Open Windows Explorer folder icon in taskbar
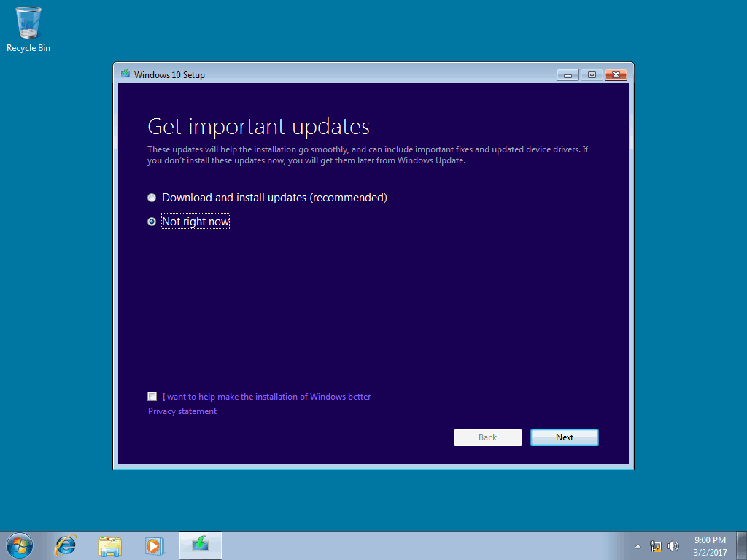The image size is (747, 560). (x=110, y=545)
